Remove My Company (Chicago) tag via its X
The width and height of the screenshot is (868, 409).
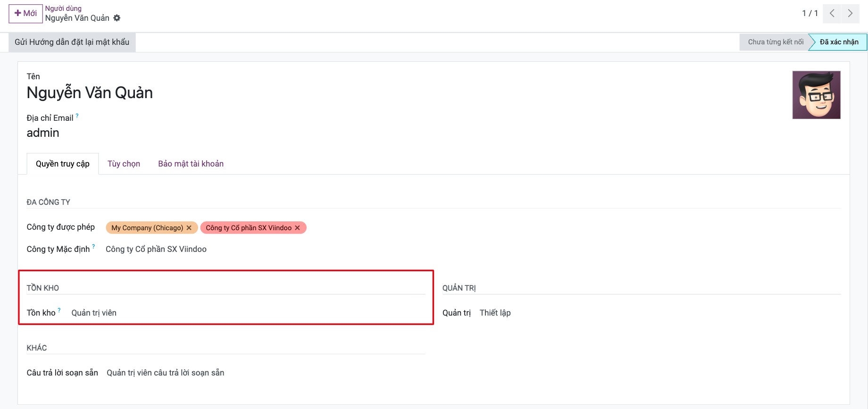189,228
